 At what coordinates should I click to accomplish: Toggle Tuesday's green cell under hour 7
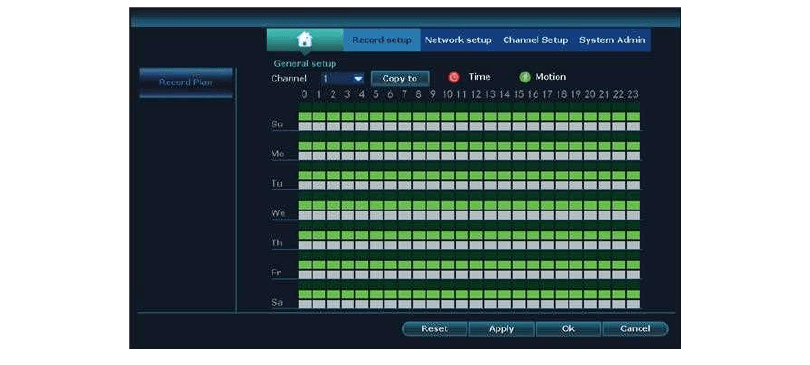(x=404, y=176)
